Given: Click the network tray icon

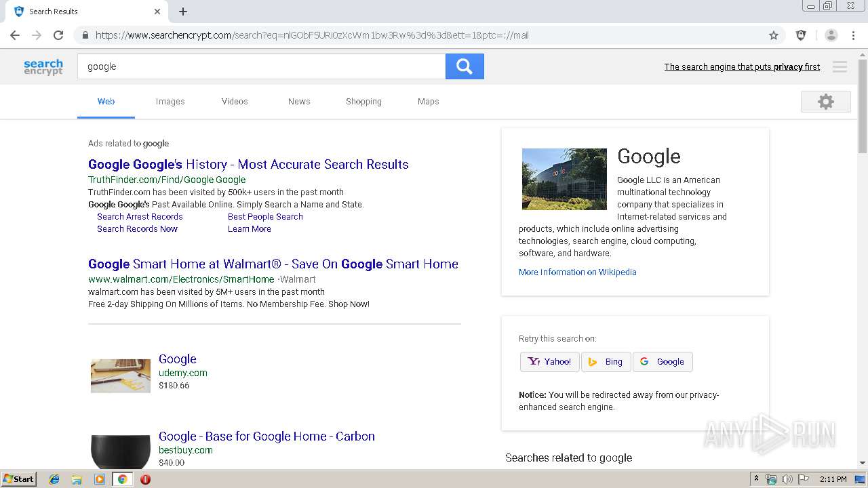Looking at the screenshot, I should tap(771, 479).
